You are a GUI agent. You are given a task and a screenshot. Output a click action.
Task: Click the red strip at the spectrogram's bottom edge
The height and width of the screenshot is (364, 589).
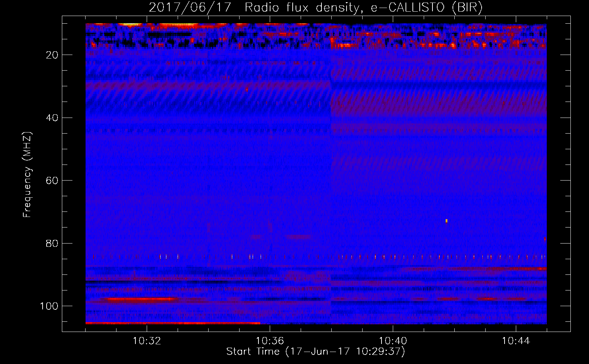173,323
